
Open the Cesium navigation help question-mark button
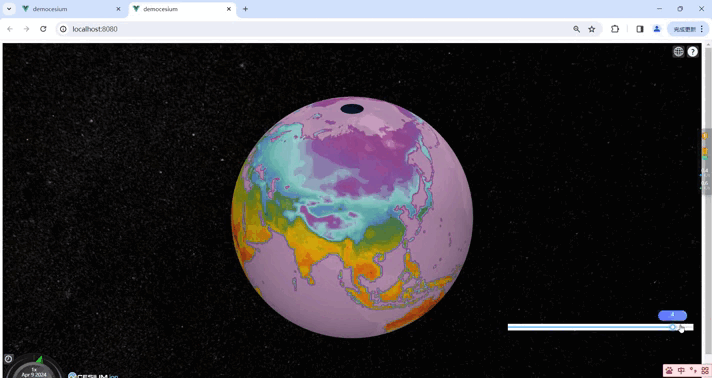click(692, 51)
